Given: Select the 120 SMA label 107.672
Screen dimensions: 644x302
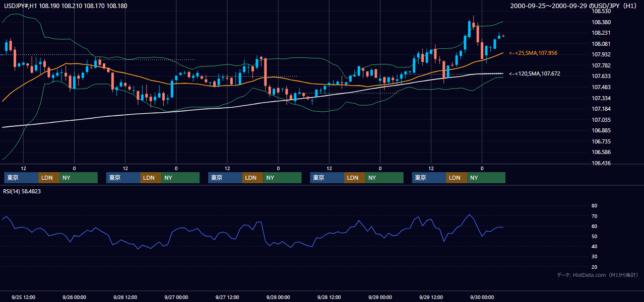Looking at the screenshot, I should tap(535, 73).
